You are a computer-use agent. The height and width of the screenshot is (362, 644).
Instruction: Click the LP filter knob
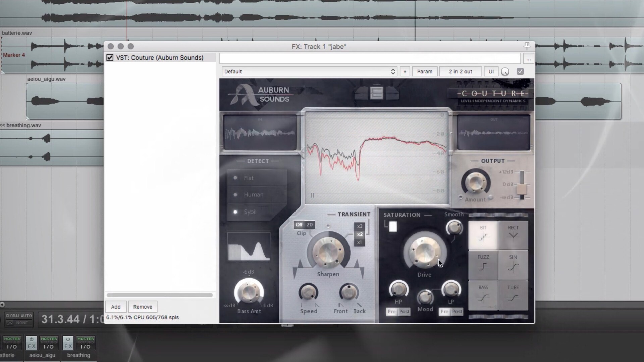[451, 289]
